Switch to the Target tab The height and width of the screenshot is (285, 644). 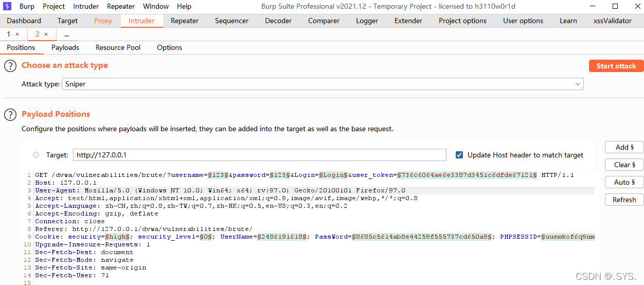67,21
